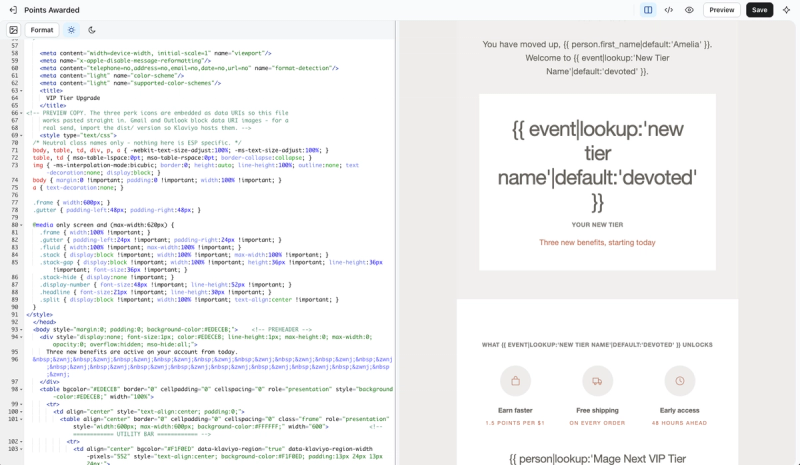Click the 'WHAT ... UNLOCKS' section heading
This screenshot has width=800, height=465.
tap(597, 345)
